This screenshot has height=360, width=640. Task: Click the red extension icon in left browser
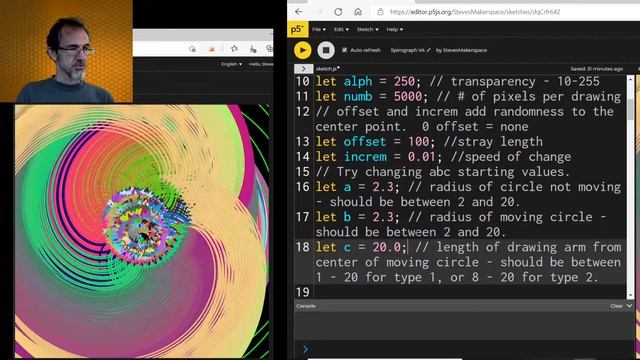211,49
